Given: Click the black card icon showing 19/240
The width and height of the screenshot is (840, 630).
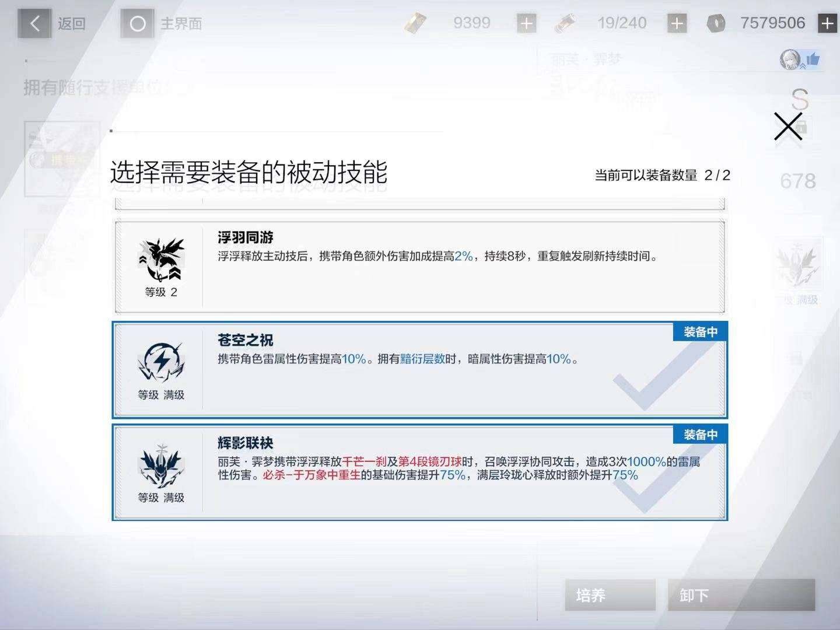Looking at the screenshot, I should [565, 23].
